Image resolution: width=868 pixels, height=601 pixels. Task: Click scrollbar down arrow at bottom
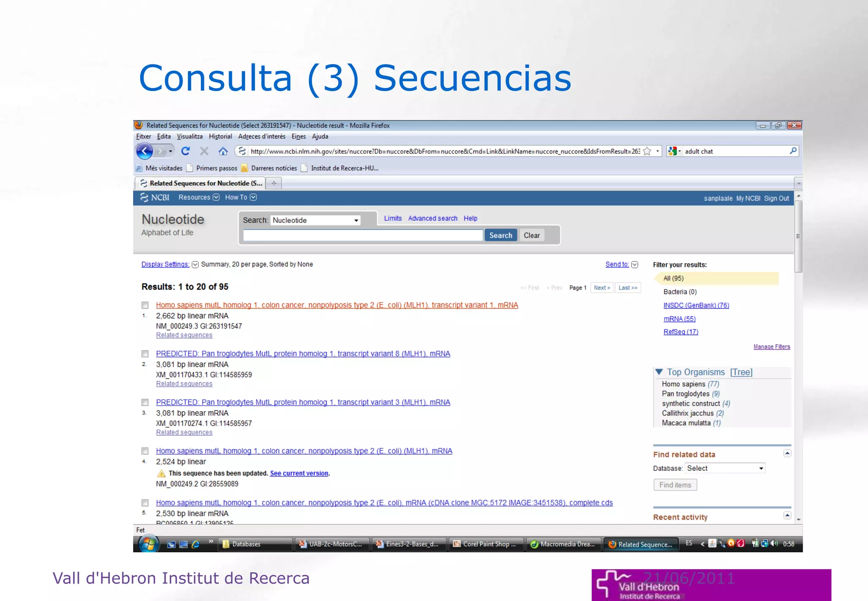(x=798, y=520)
